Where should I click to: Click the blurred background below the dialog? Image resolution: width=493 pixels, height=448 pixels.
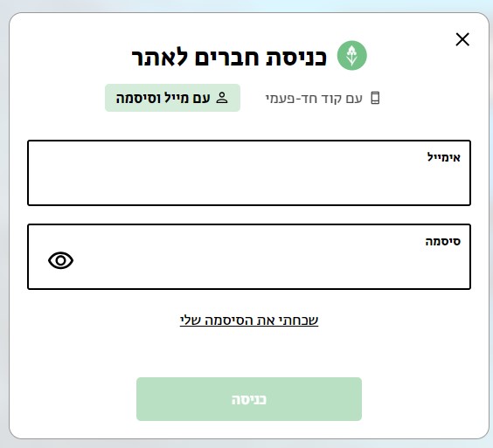coord(246,444)
